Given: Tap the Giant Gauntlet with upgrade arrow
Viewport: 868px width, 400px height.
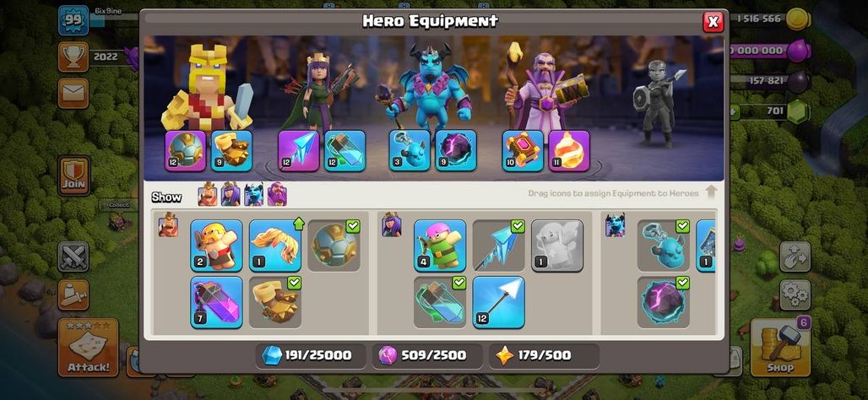Looking at the screenshot, I should (x=275, y=245).
